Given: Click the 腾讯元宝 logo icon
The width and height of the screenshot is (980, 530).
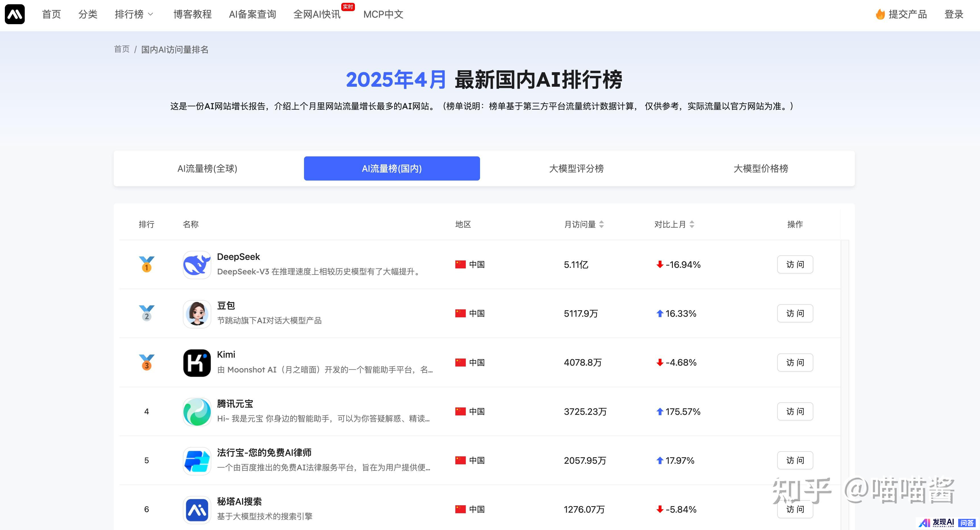Looking at the screenshot, I should [197, 412].
